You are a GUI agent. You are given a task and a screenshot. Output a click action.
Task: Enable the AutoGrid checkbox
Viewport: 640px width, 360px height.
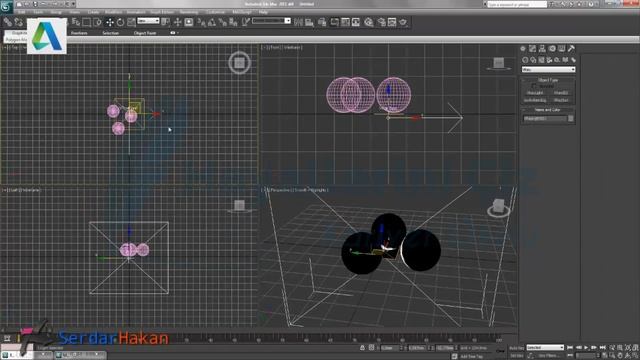(x=533, y=86)
